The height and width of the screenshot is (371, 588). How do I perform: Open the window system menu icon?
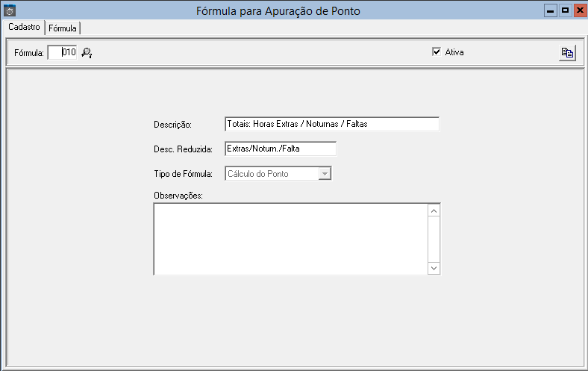[10, 11]
